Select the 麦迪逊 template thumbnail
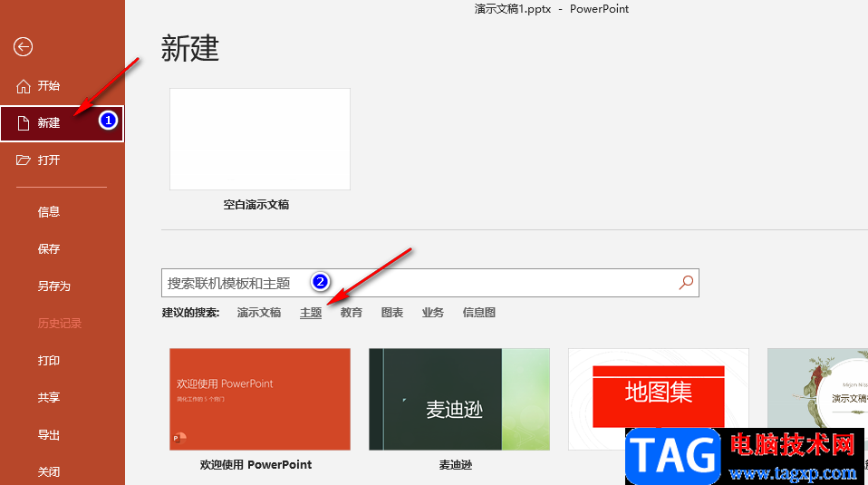This screenshot has height=485, width=868. [458, 399]
